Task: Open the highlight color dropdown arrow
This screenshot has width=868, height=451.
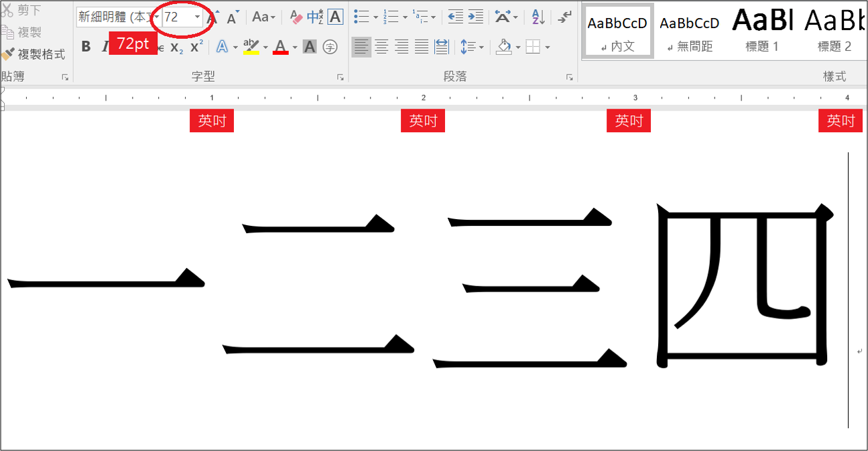Action: click(x=265, y=47)
